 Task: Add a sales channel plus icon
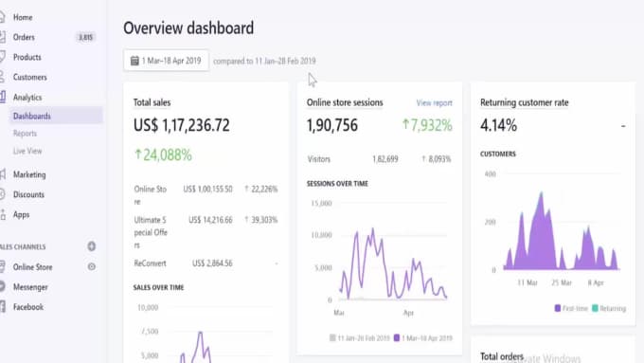[92, 246]
